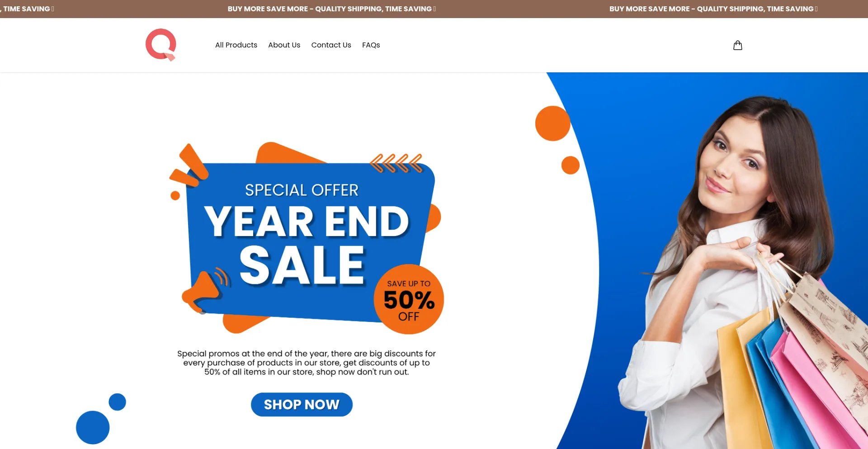Screen dimensions: 868x449
Task: Click the Save Up To 50% Off badge
Action: coord(409,299)
